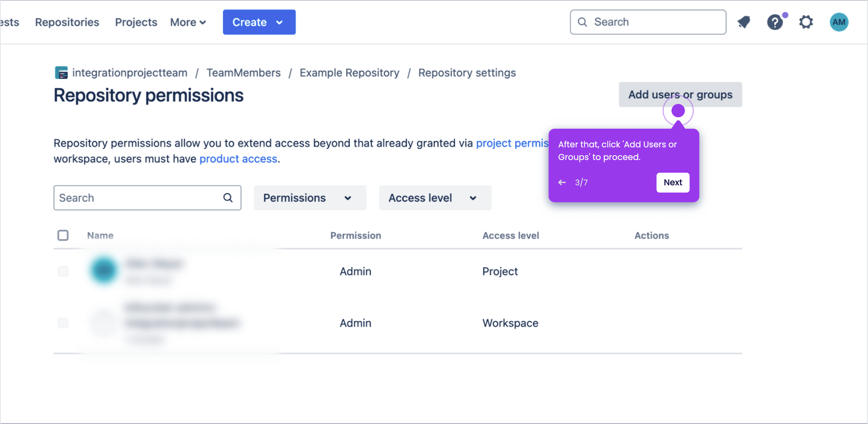The image size is (868, 424).
Task: Click the Project access level cell
Action: [x=500, y=272]
